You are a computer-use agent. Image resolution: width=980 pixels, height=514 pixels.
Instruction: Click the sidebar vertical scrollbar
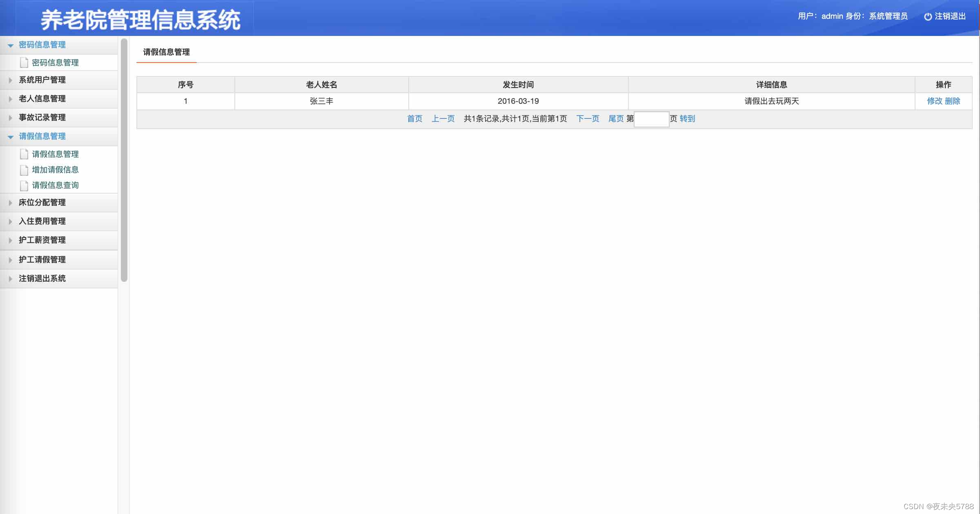point(124,160)
